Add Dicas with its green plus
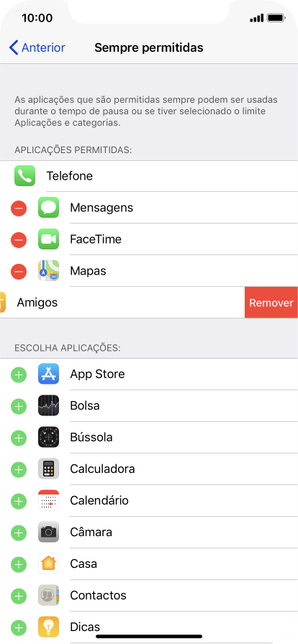Image resolution: width=298 pixels, height=644 pixels. pos(19,627)
